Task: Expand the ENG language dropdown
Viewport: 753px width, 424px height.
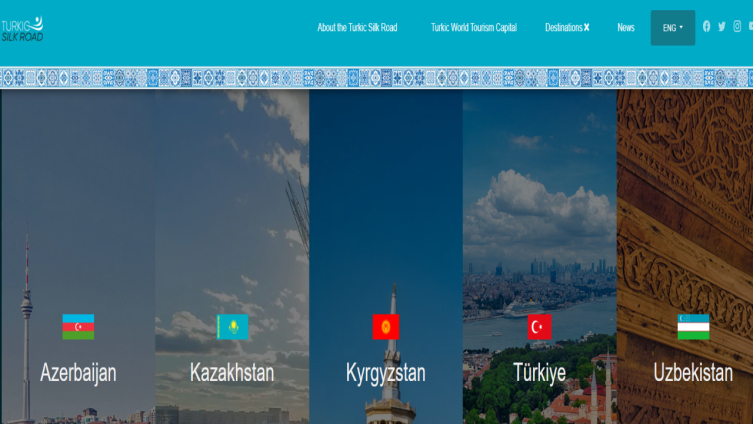Action: point(673,28)
